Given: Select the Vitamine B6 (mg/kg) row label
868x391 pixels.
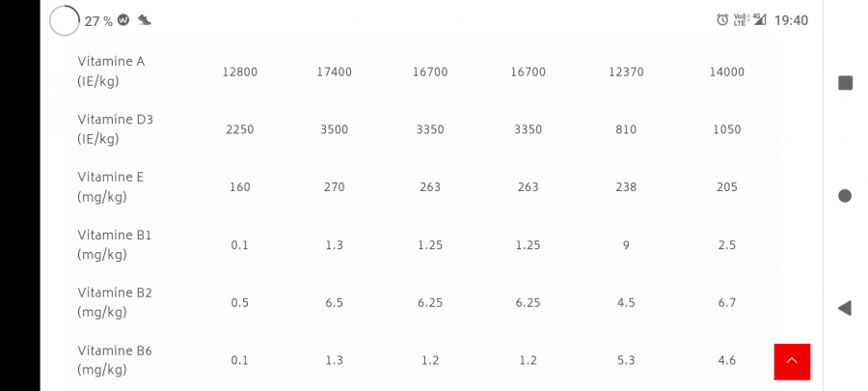Looking at the screenshot, I should (115, 360).
